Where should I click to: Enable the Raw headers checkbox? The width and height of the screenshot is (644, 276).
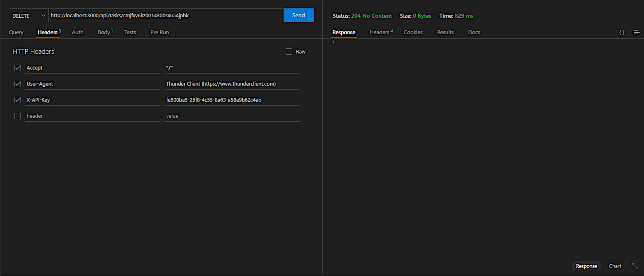tap(289, 52)
